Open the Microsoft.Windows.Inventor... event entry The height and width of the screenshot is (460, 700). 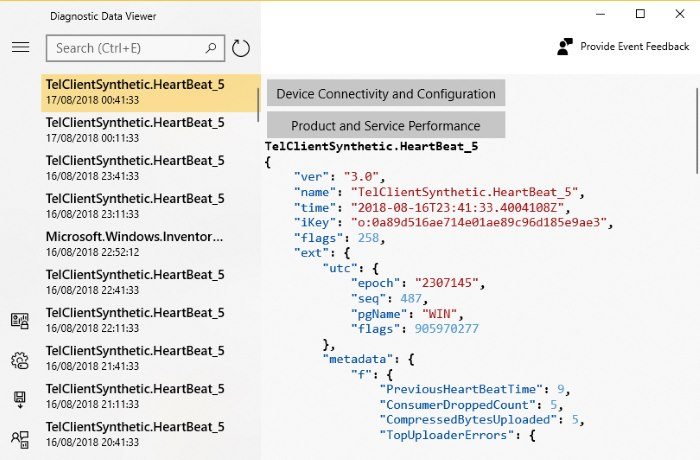[135, 244]
